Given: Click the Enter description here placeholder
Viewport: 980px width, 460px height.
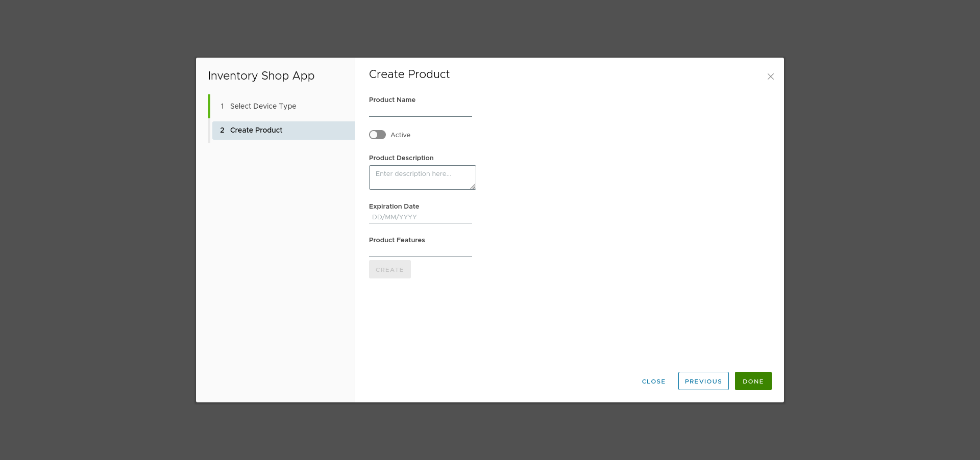Looking at the screenshot, I should point(422,174).
